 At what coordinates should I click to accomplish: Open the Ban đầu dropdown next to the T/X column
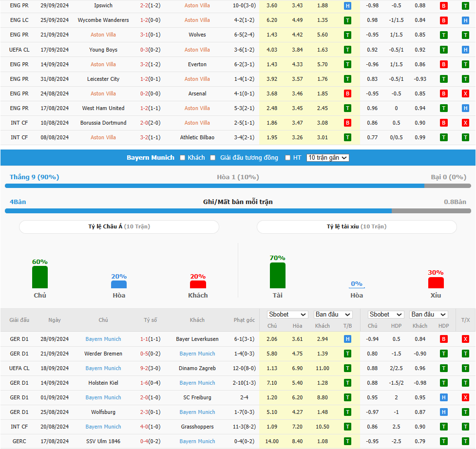[429, 315]
